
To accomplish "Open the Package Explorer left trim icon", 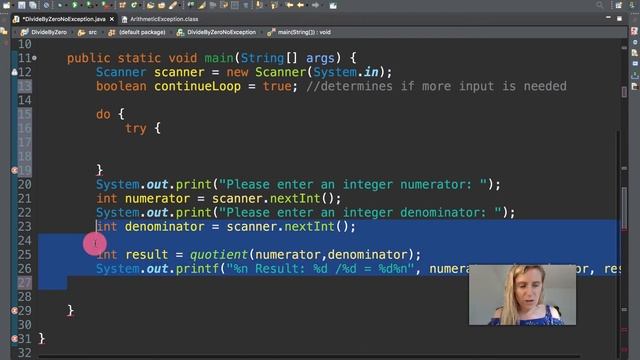I will pos(4,31).
